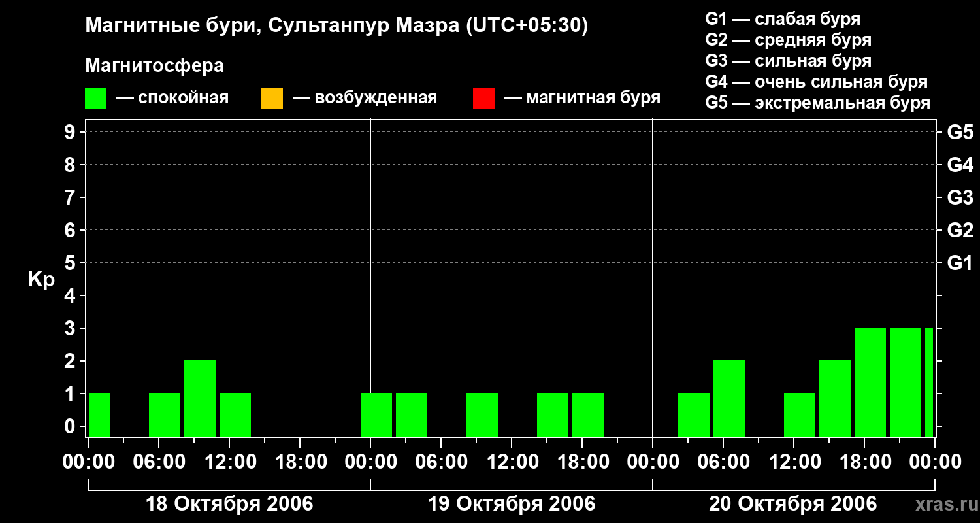Screen dimensions: 980x523
Task: Click the Kp 2 bar on 18 October
Action: pos(200,398)
